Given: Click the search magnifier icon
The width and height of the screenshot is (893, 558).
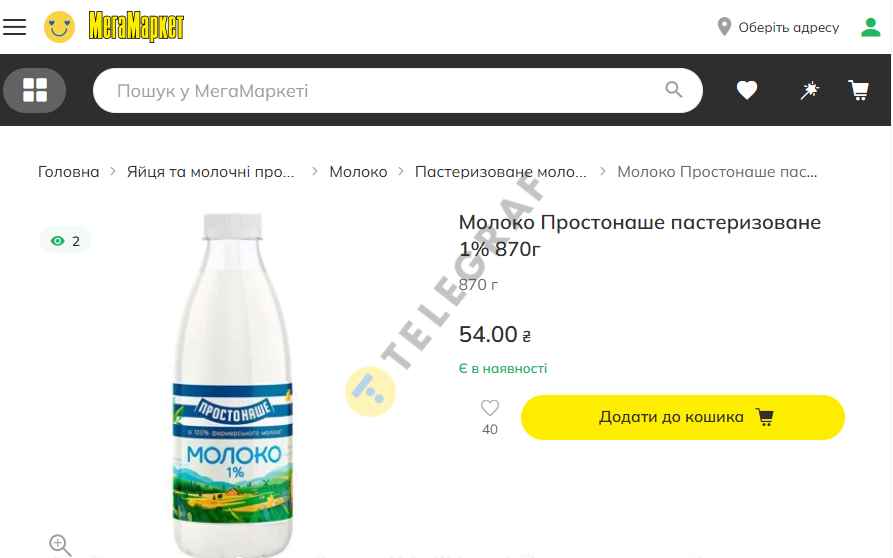Looking at the screenshot, I should click(x=674, y=89).
